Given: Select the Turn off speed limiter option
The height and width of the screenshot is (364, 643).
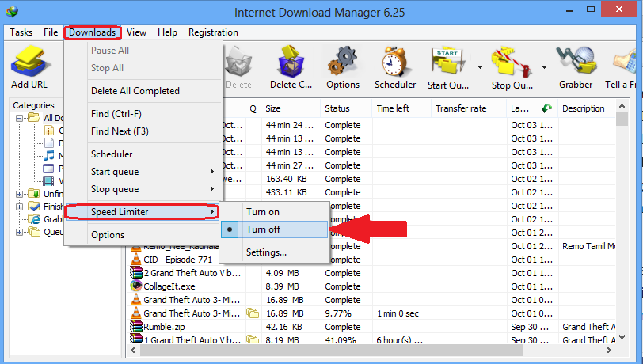Looking at the screenshot, I should (x=262, y=229).
